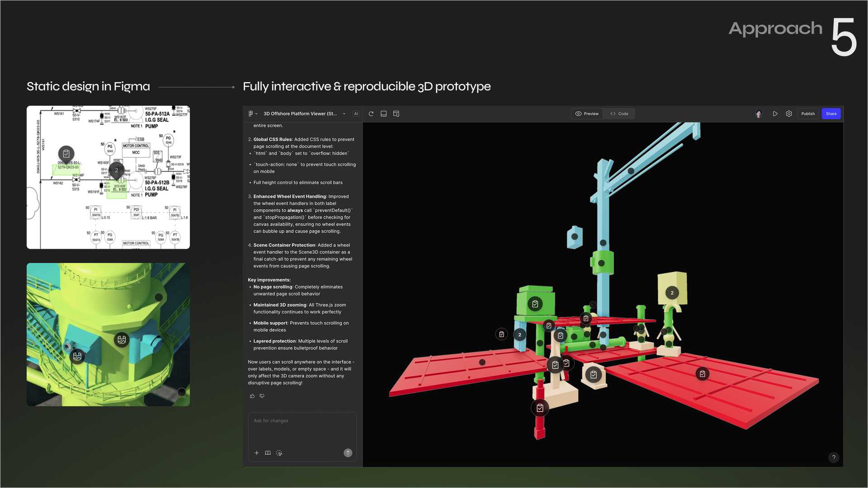Screen dimensions: 868x488
Task: Click the thumbs down feedback icon
Action: (x=262, y=396)
